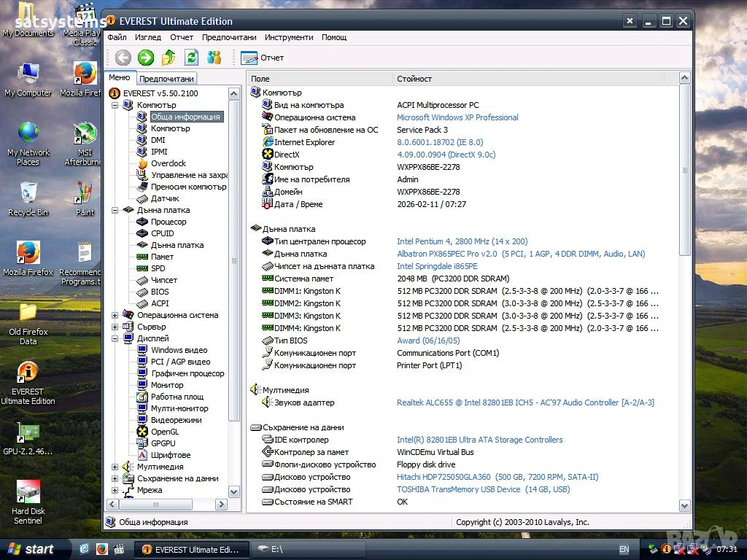
Task: Click the Up level arrow toolbar icon
Action: pyautogui.click(x=169, y=58)
